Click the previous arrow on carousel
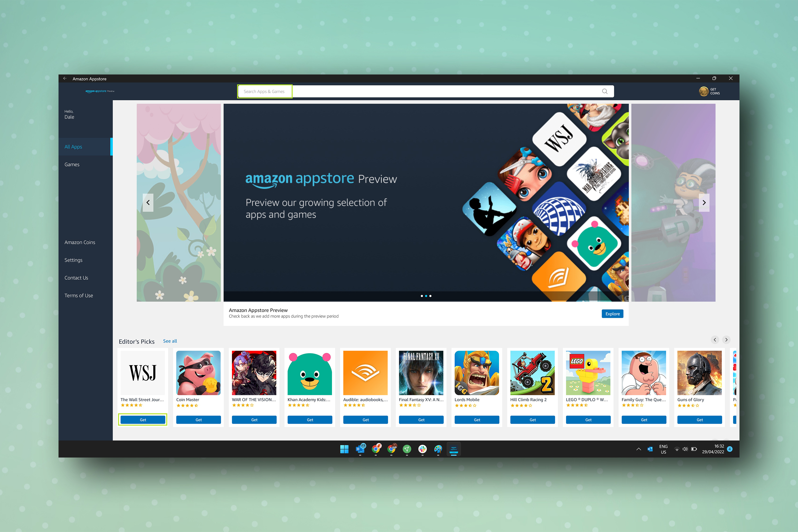The height and width of the screenshot is (532, 798). (x=148, y=202)
